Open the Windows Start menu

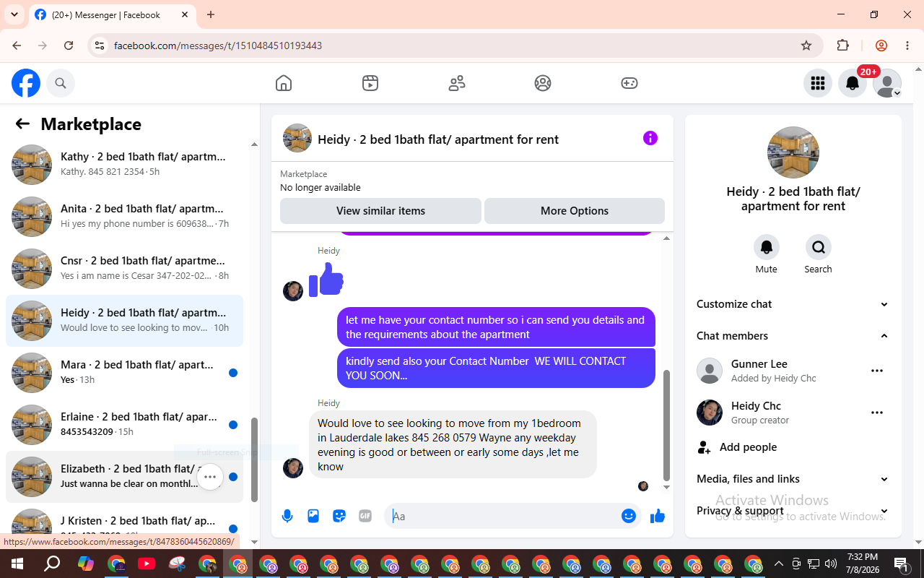coord(17,564)
